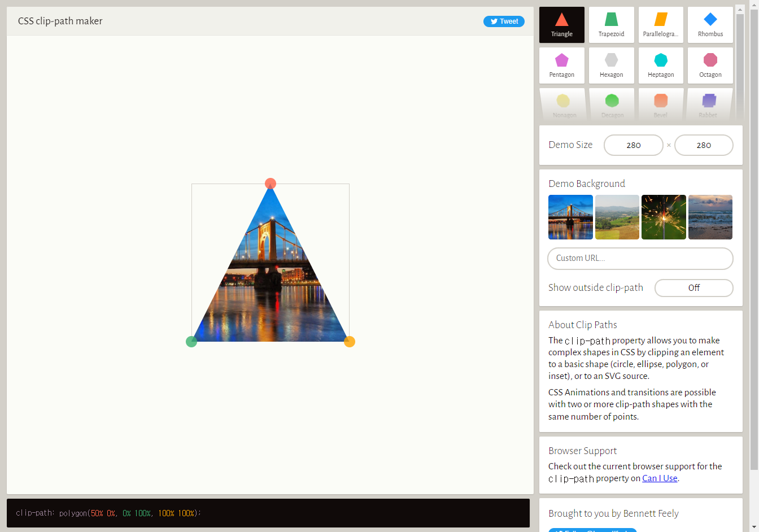This screenshot has height=532, width=759.
Task: Choose the Pentagon shape
Action: pos(561,66)
